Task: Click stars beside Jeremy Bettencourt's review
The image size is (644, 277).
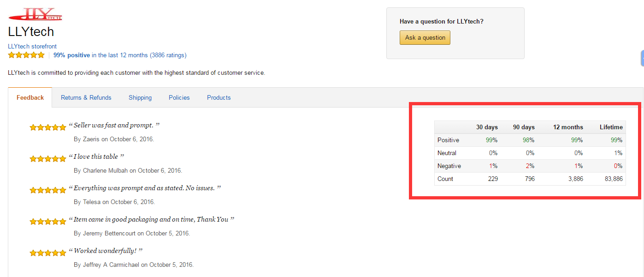Action: (48, 222)
